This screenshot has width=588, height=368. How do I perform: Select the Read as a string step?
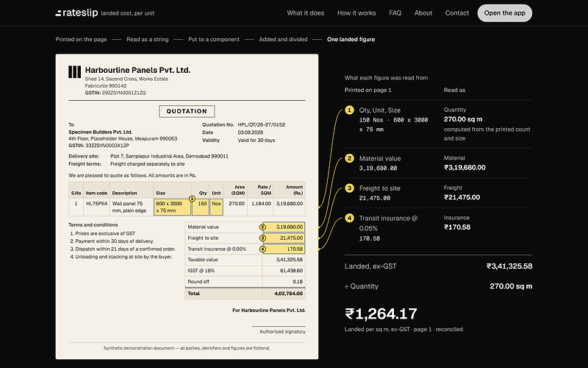point(148,39)
